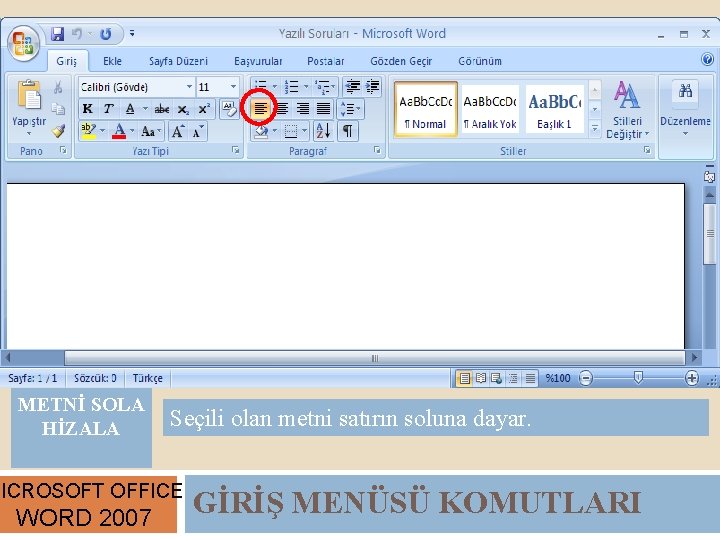Open the Calibri font name dropdown
720x540 pixels.
click(189, 86)
